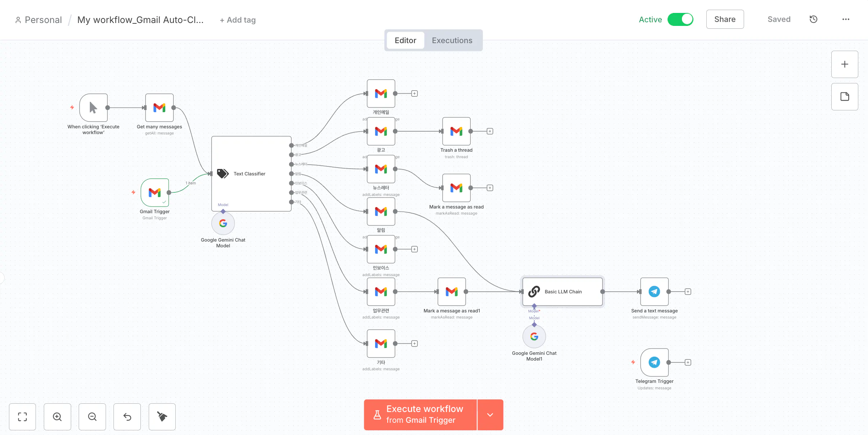Rename the workflow title 'My workflow_Gmail Auto-Cl...'
This screenshot has height=435, width=868.
pyautogui.click(x=140, y=20)
